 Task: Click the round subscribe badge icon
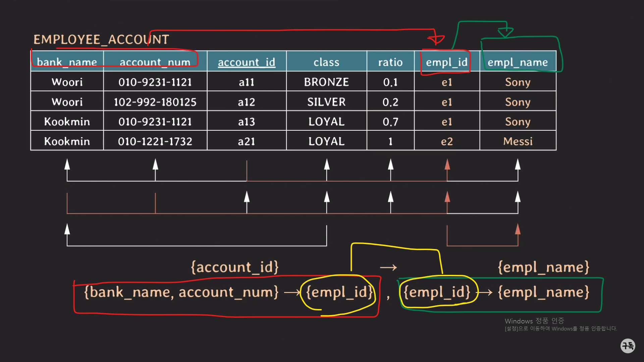[628, 346]
